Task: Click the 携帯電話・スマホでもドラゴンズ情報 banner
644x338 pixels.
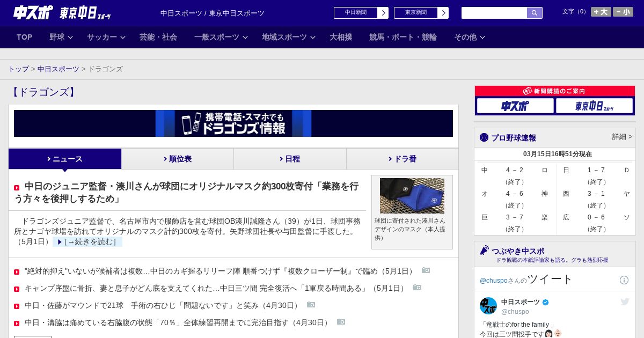Action: pyautogui.click(x=233, y=123)
